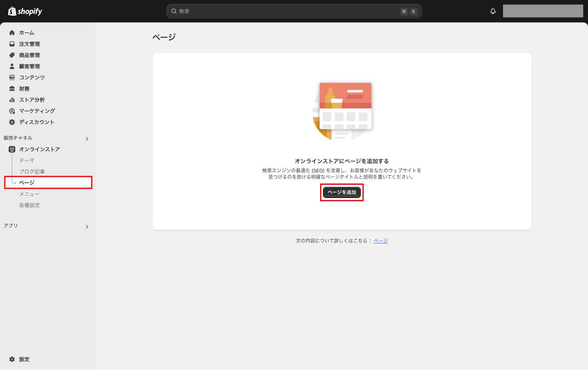Switch to the テーマ menu item
588x370 pixels.
pos(27,160)
